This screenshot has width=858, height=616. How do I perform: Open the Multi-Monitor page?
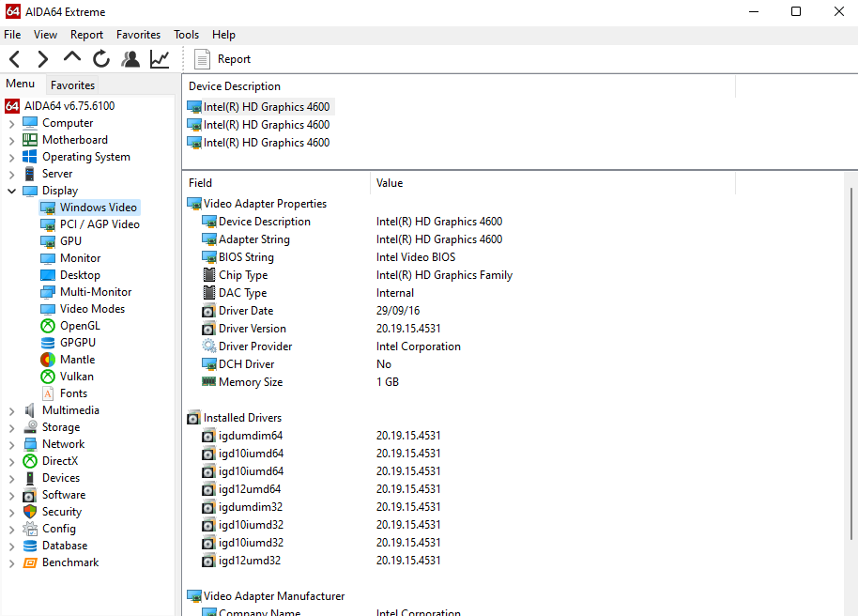pyautogui.click(x=96, y=292)
